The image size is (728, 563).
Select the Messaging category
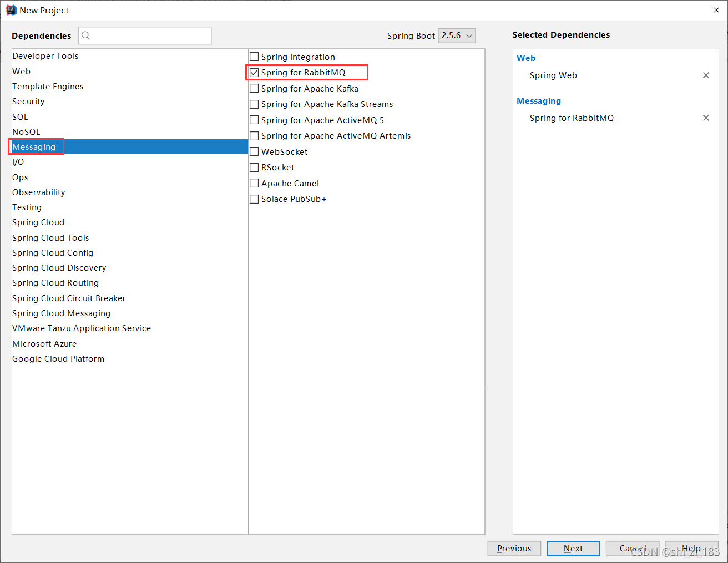[130, 147]
